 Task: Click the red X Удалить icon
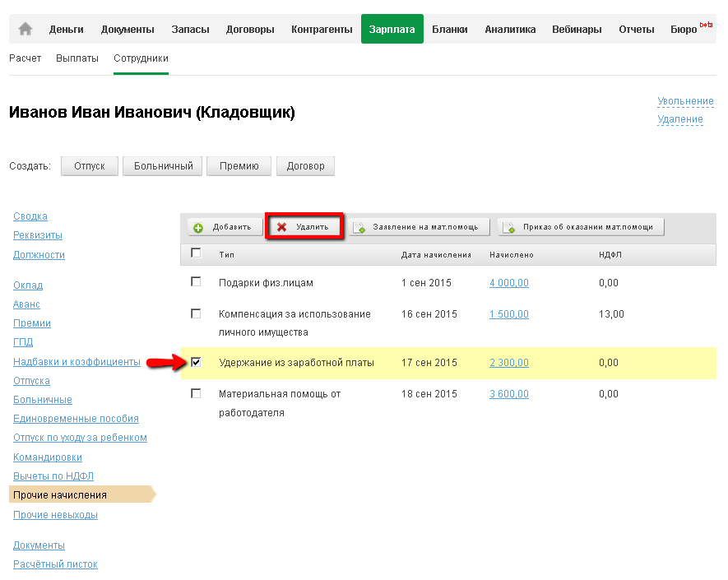[282, 227]
